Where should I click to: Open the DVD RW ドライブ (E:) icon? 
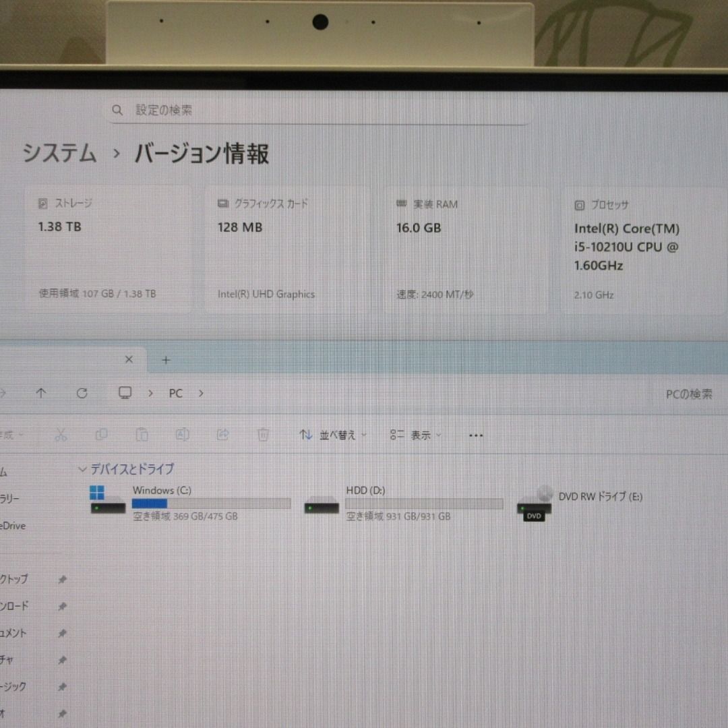[x=533, y=504]
